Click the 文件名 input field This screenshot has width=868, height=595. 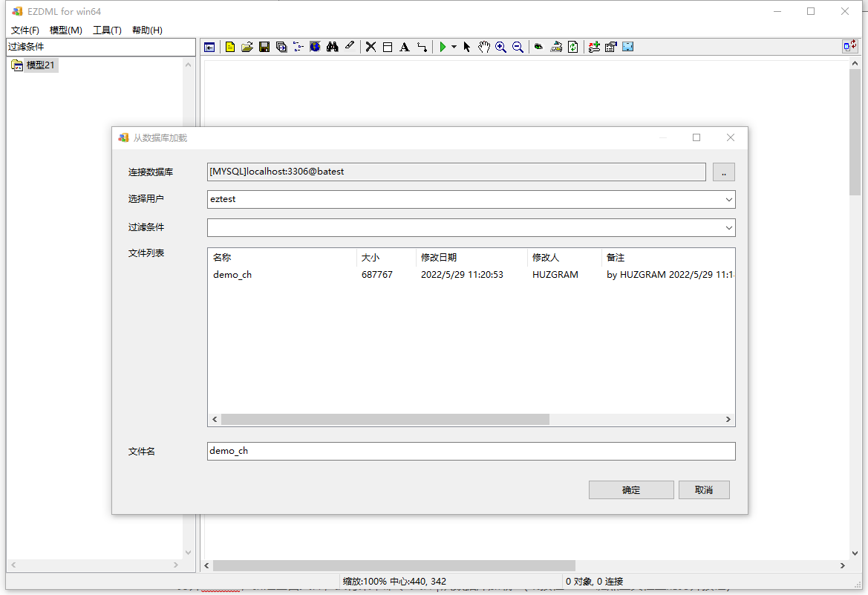coord(471,451)
